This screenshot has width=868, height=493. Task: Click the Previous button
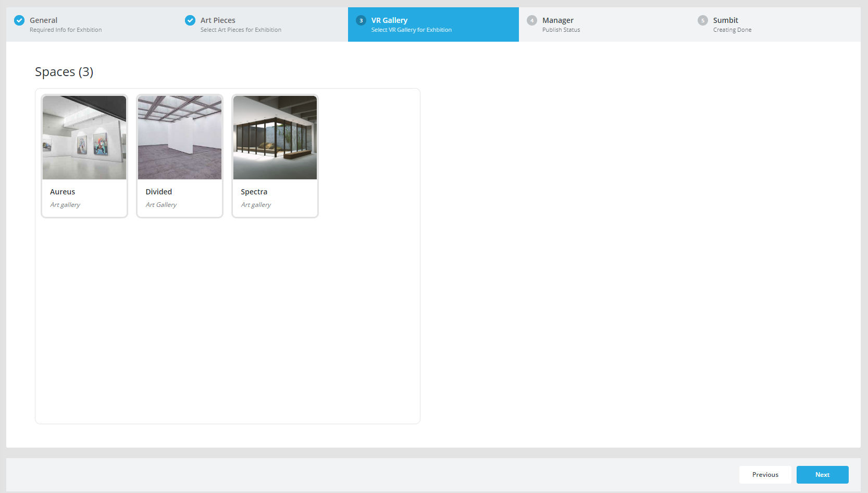[x=765, y=475]
